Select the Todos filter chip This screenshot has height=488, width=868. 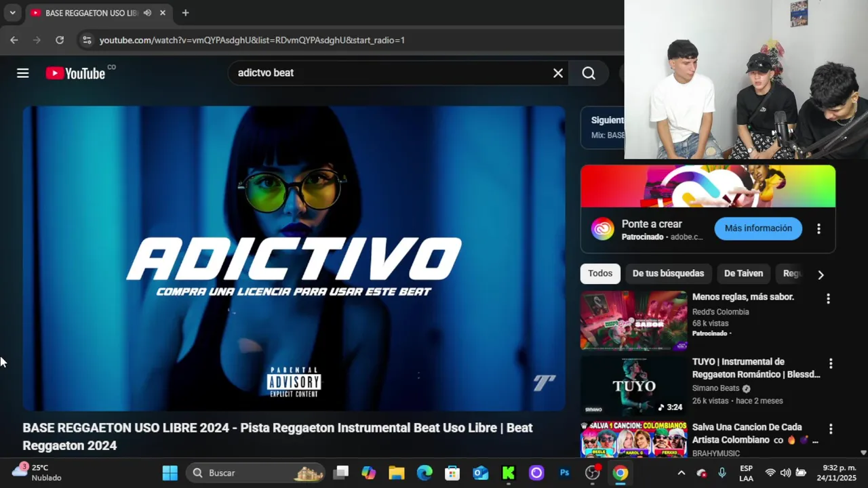pos(600,274)
